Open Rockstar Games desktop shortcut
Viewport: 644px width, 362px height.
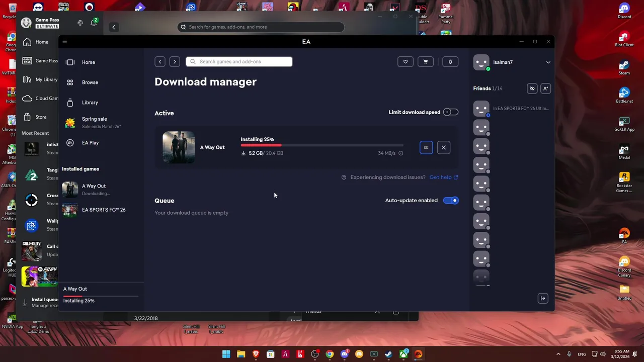click(624, 183)
